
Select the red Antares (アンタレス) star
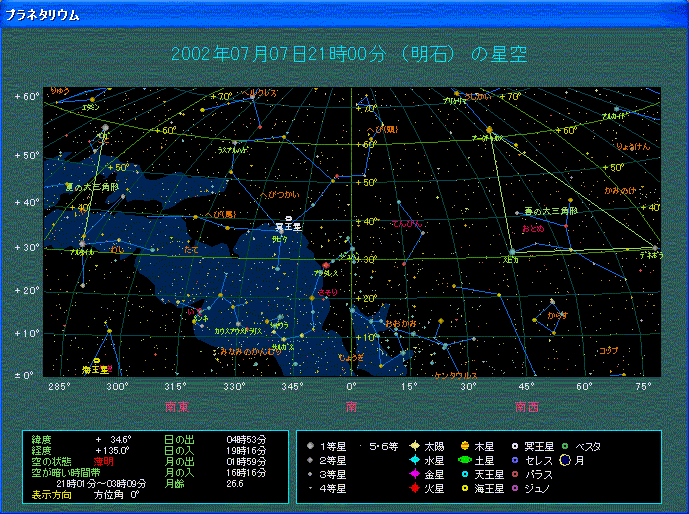pyautogui.click(x=326, y=265)
